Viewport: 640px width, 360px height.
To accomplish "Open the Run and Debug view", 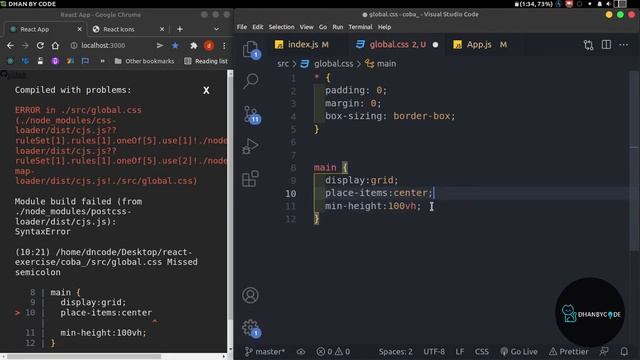I will click(250, 147).
